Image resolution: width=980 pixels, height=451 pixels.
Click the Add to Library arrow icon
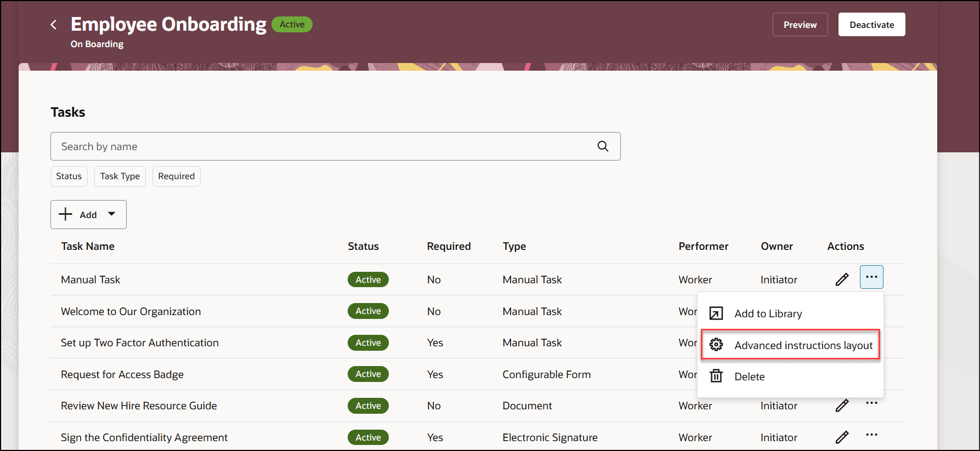pyautogui.click(x=716, y=313)
